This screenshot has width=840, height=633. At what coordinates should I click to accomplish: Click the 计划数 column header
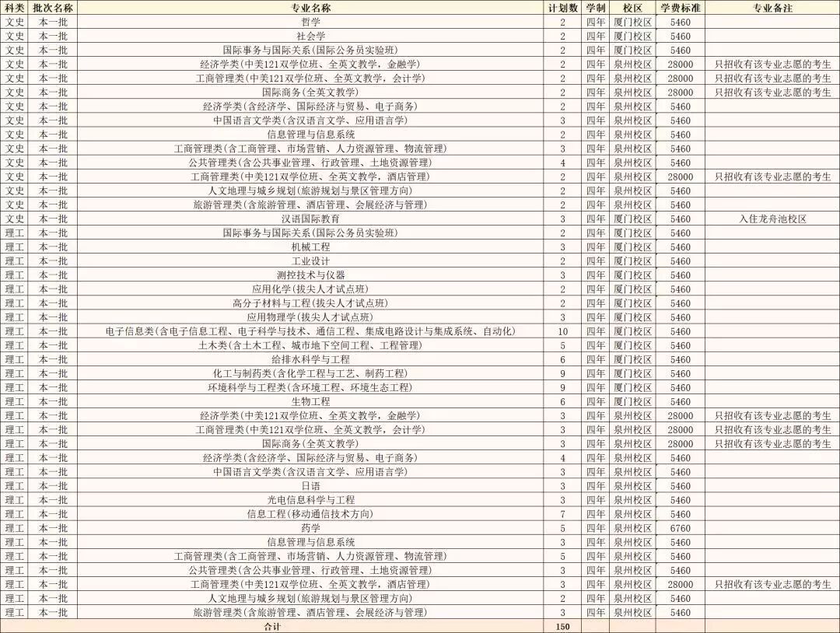pos(562,8)
